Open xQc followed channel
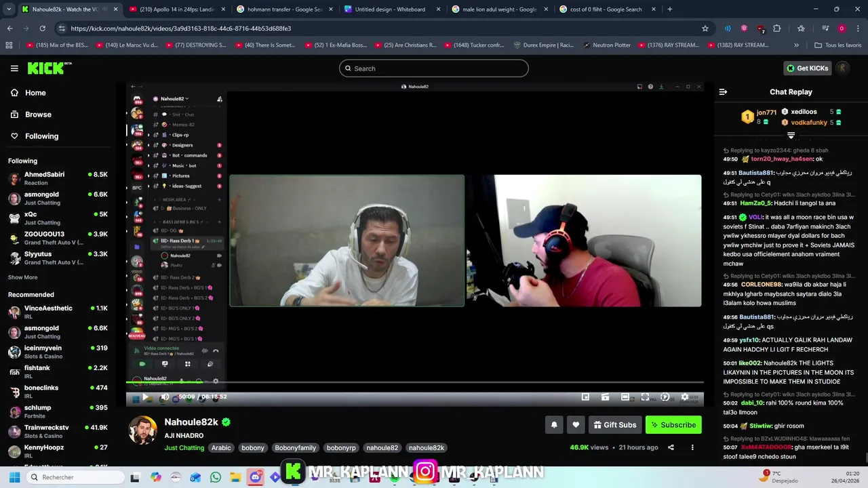Image resolution: width=868 pixels, height=488 pixels. [58, 218]
